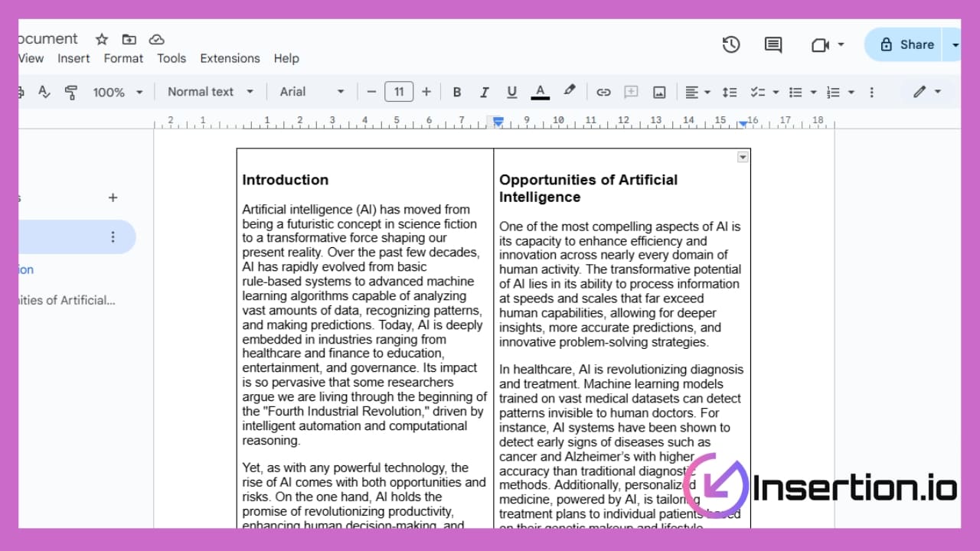The height and width of the screenshot is (551, 980).
Task: Toggle bold formatting
Action: pos(457,92)
